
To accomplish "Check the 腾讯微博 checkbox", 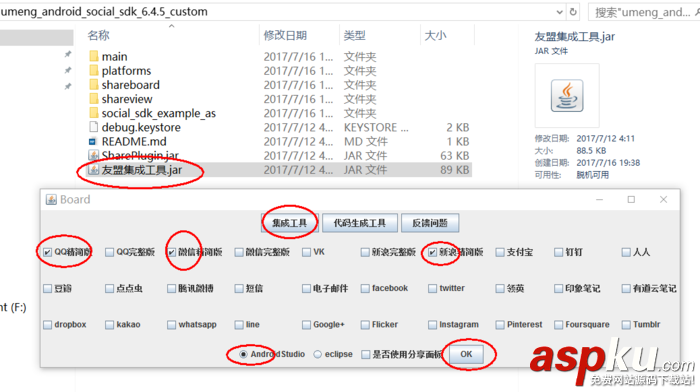I will (x=171, y=288).
